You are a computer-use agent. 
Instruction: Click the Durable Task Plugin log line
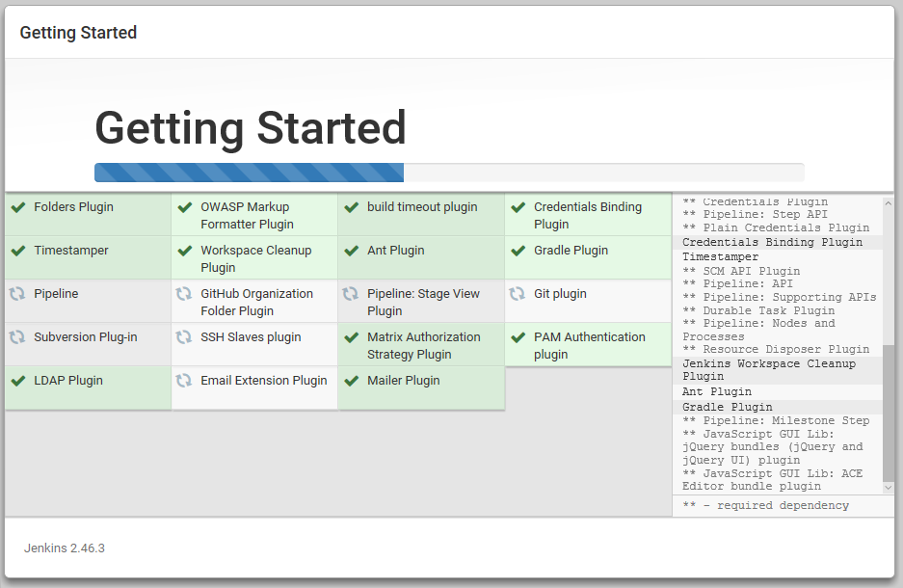(x=758, y=310)
